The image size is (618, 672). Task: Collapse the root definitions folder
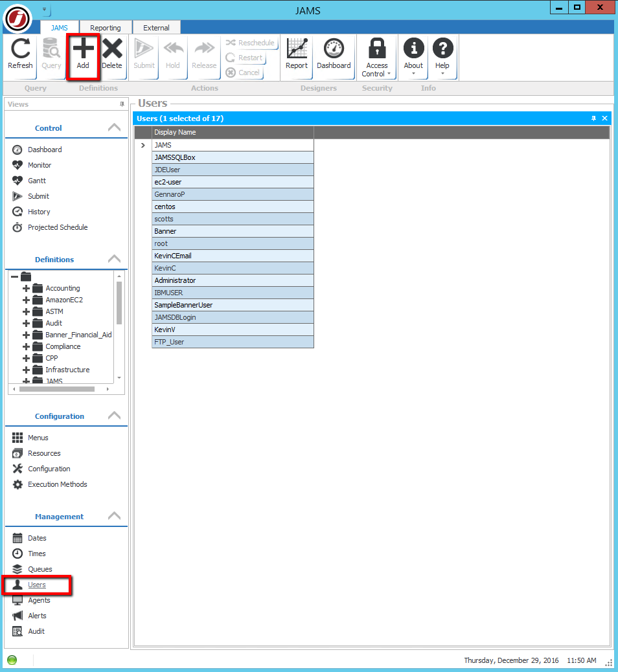coord(15,276)
